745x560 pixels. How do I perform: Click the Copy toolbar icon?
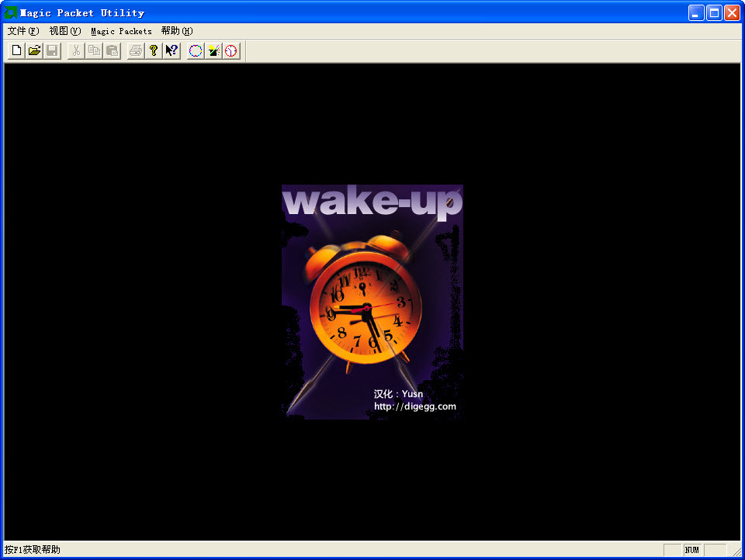click(x=94, y=51)
